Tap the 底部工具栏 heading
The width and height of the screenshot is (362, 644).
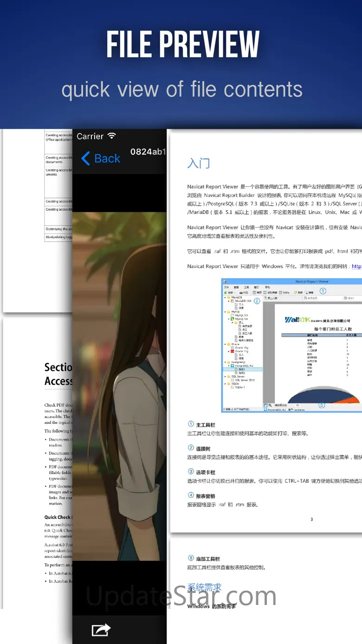(208, 559)
